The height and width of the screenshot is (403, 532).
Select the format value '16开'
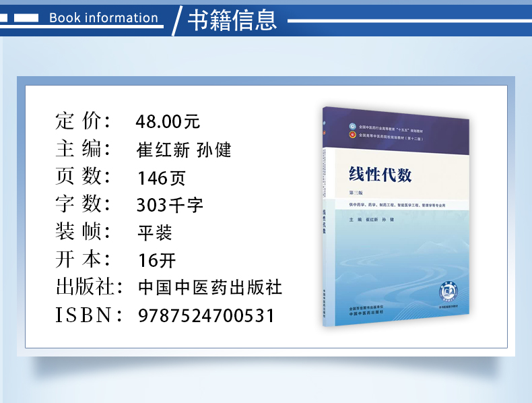pyautogui.click(x=157, y=261)
